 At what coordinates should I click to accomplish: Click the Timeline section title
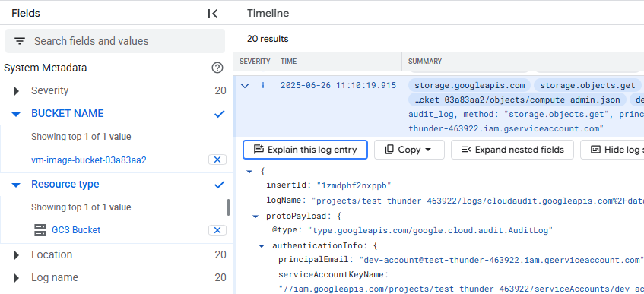click(268, 13)
